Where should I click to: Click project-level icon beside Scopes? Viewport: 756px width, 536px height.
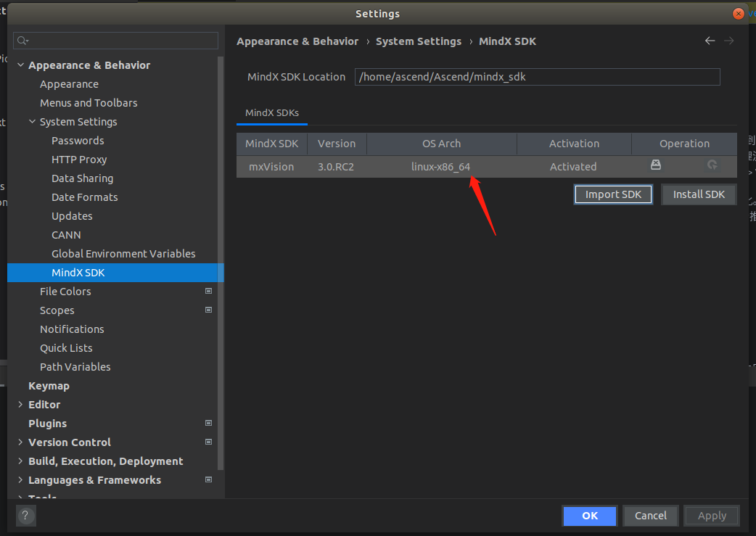[209, 310]
